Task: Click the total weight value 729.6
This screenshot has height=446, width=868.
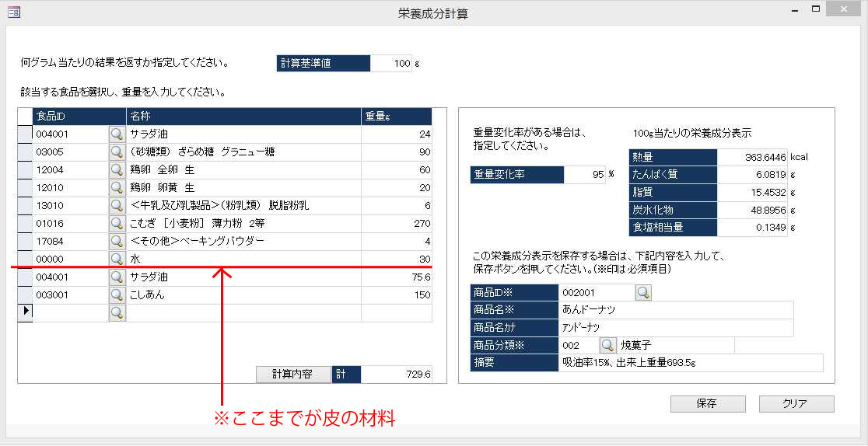Action: click(x=397, y=374)
